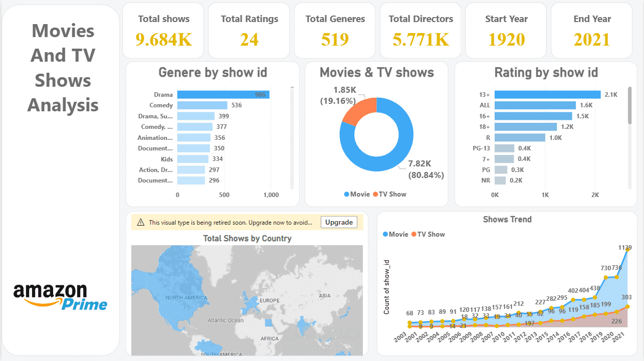Click the 1139 data label in Shows Trend
644x361 pixels.
point(624,247)
